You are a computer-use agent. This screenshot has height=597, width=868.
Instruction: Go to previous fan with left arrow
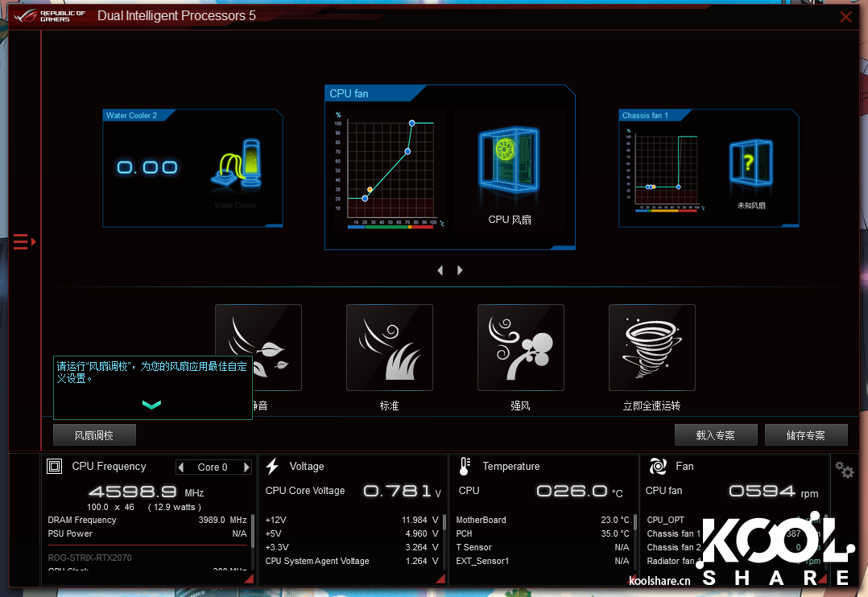(x=440, y=270)
